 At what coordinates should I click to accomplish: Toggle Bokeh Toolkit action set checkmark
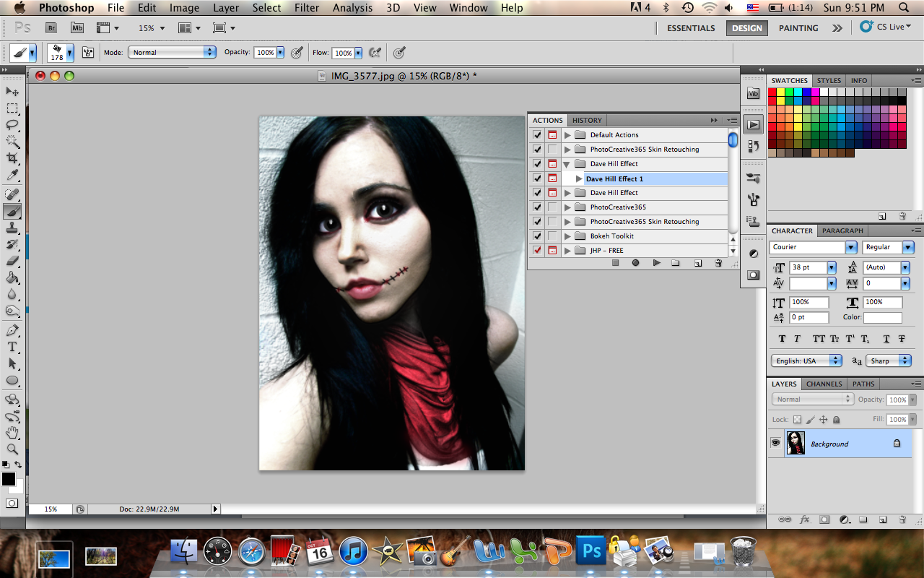537,236
